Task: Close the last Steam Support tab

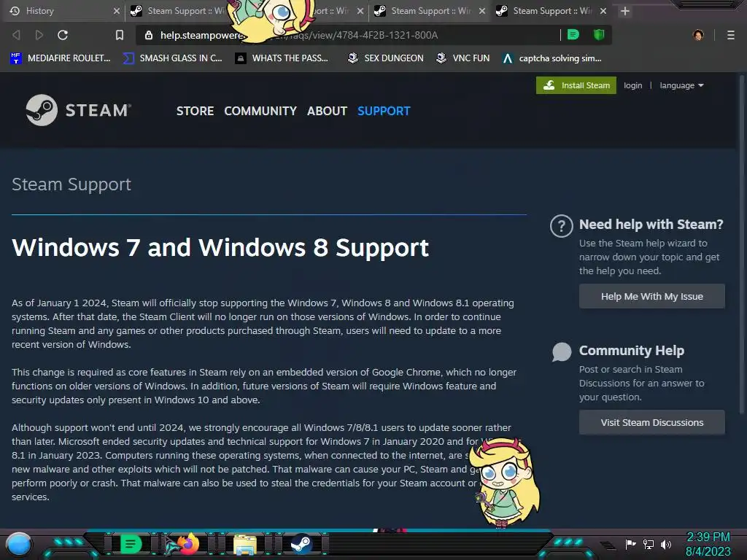Action: click(603, 11)
